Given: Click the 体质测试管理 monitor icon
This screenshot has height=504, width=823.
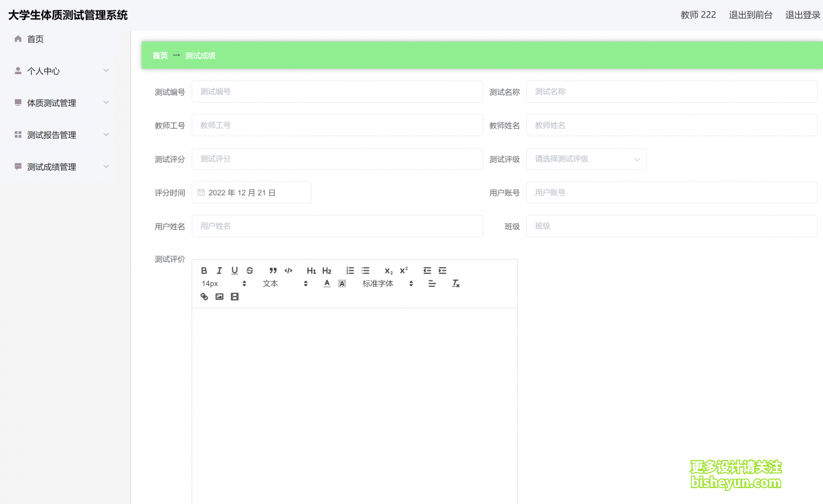Looking at the screenshot, I should [x=18, y=103].
